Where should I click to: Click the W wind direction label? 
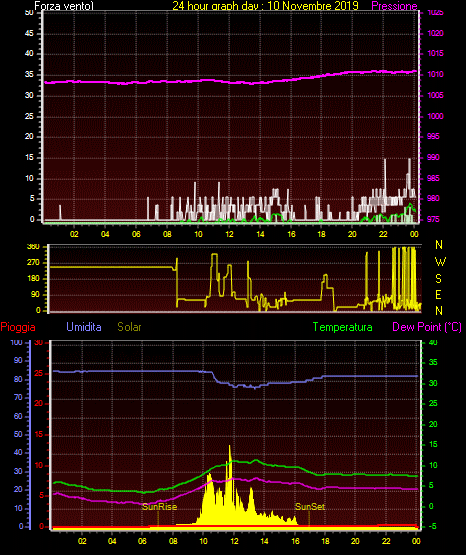pyautogui.click(x=440, y=262)
